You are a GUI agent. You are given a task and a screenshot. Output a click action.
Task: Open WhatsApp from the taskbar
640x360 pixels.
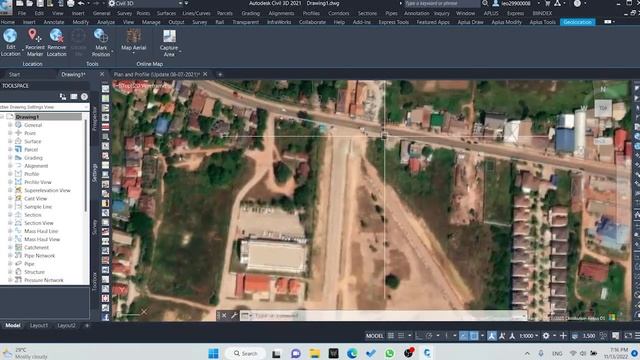(389, 353)
